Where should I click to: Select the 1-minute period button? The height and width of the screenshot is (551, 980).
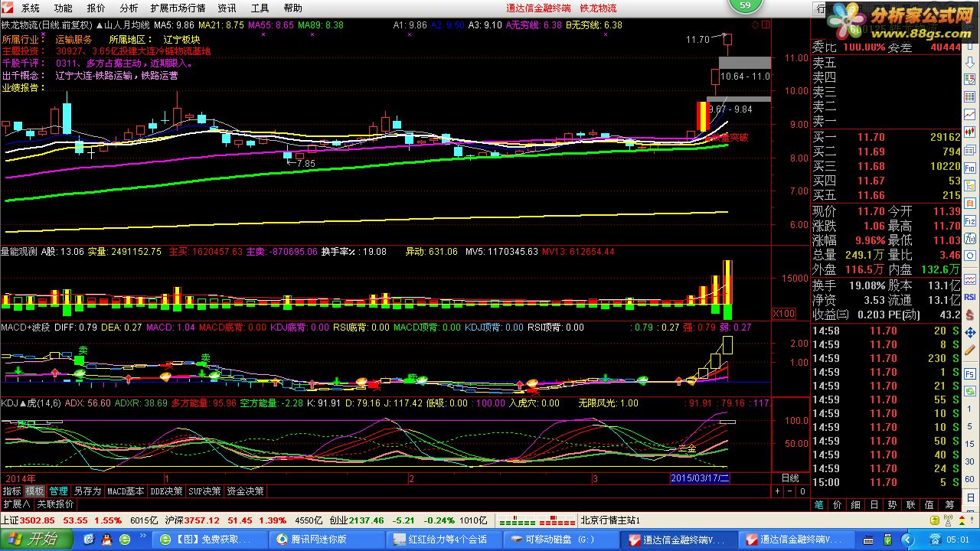970,409
